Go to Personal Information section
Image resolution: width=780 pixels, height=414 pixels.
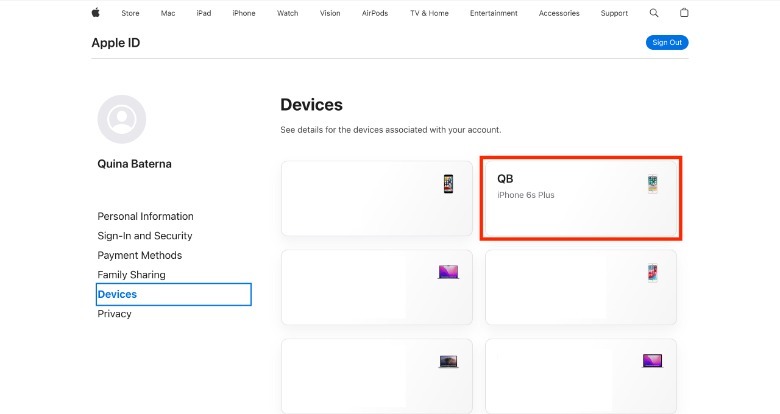pyautogui.click(x=145, y=216)
